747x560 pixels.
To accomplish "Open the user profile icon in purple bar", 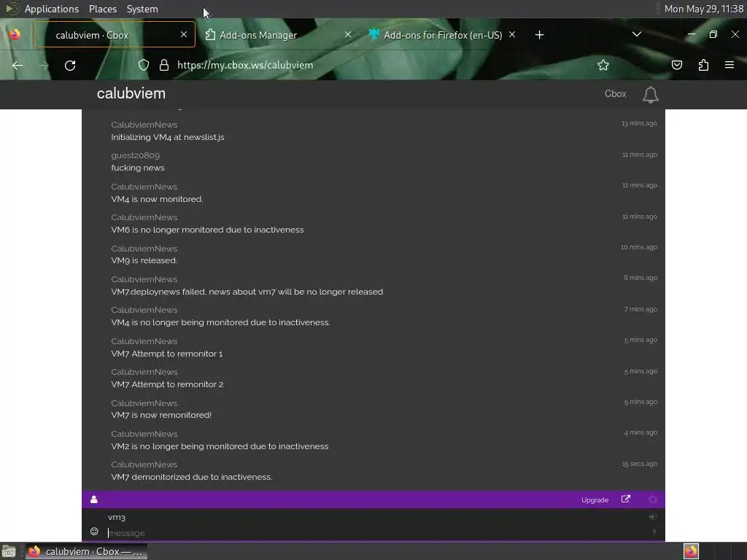I will [94, 499].
